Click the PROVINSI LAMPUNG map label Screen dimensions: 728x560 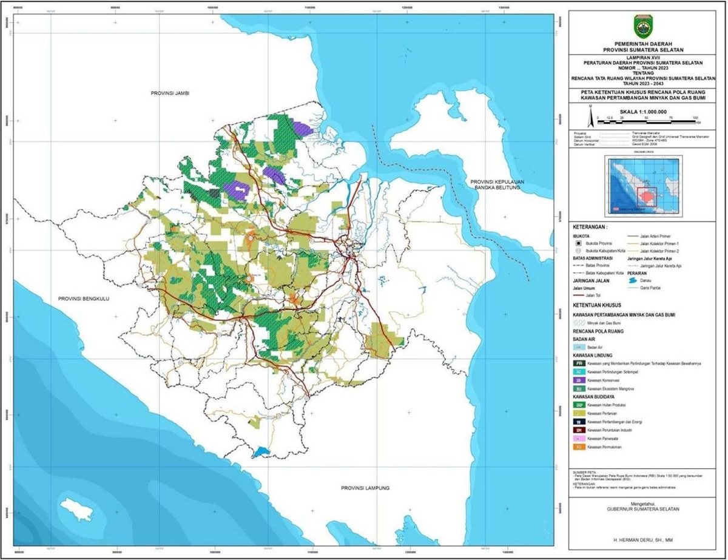[364, 488]
